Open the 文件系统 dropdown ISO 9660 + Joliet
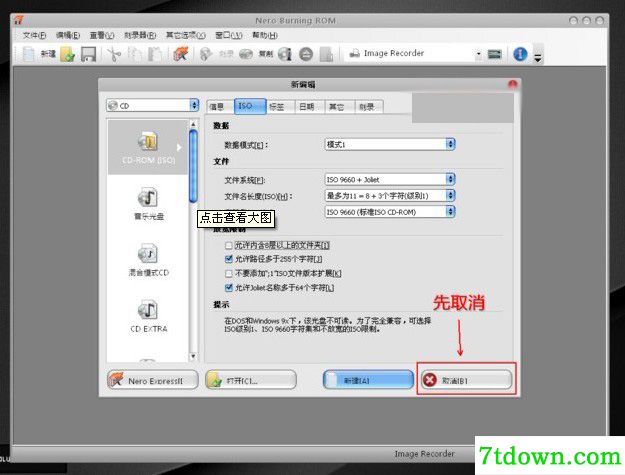 (x=390, y=179)
